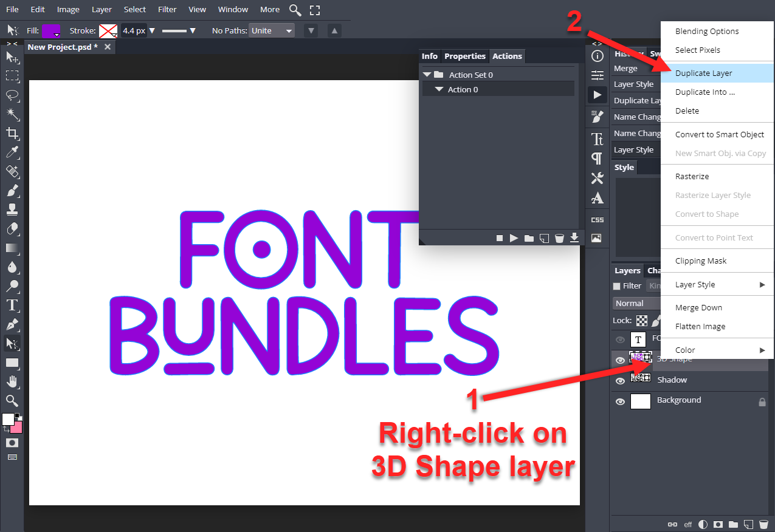The image size is (775, 532).
Task: Hide the Shadow layer
Action: (620, 381)
